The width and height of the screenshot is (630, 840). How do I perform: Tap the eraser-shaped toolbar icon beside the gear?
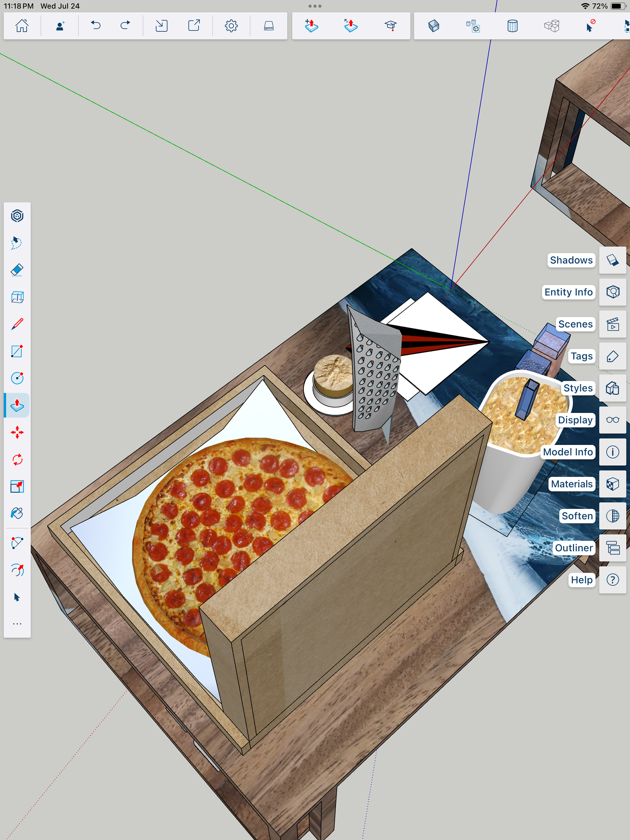pos(269,26)
